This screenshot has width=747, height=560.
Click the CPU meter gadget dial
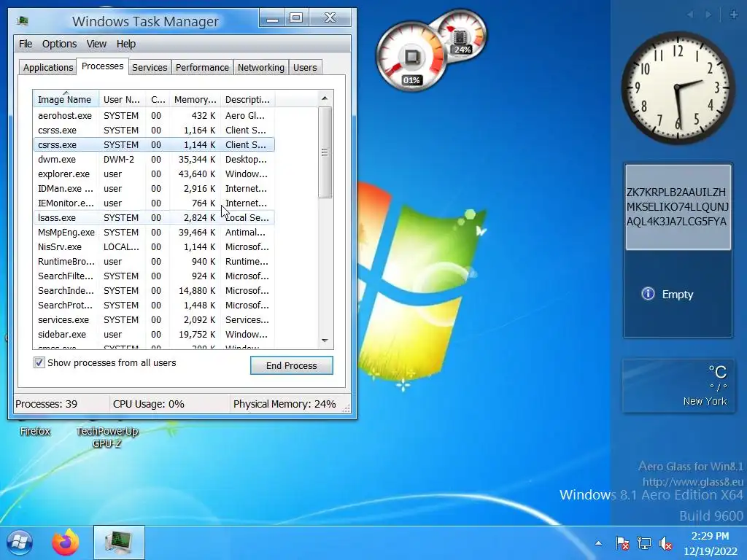coord(411,57)
